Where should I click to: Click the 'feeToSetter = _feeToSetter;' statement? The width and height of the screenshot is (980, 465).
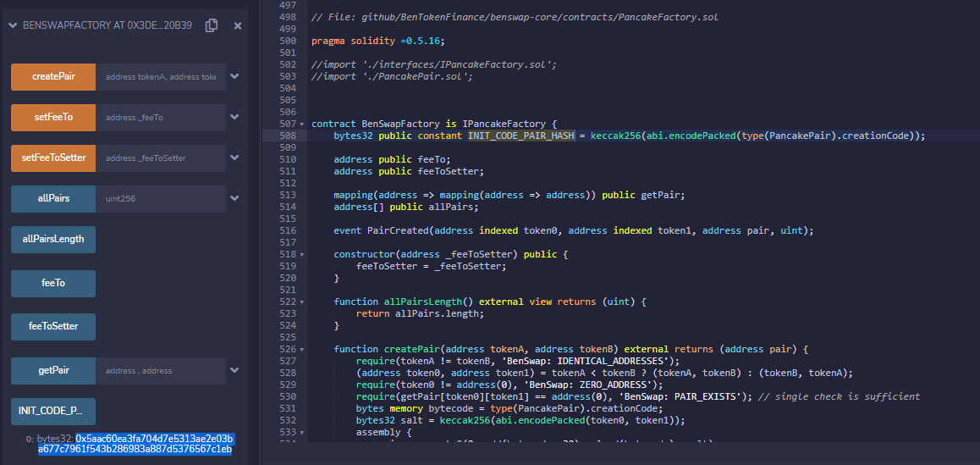432,266
